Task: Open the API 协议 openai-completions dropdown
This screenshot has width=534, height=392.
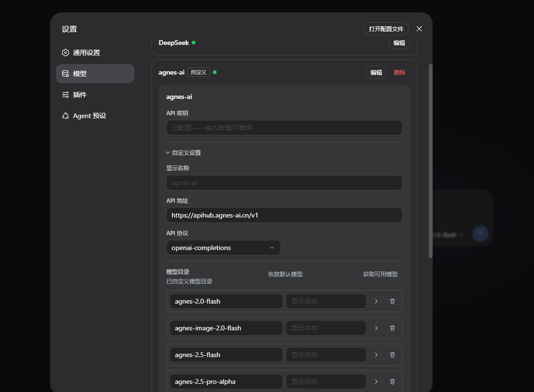Action: (223, 248)
